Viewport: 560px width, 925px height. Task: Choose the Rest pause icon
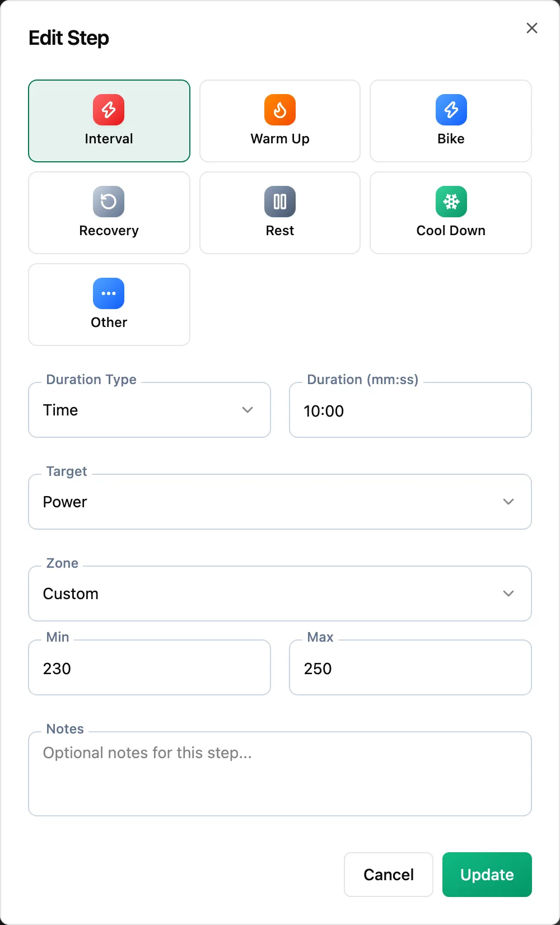click(280, 202)
